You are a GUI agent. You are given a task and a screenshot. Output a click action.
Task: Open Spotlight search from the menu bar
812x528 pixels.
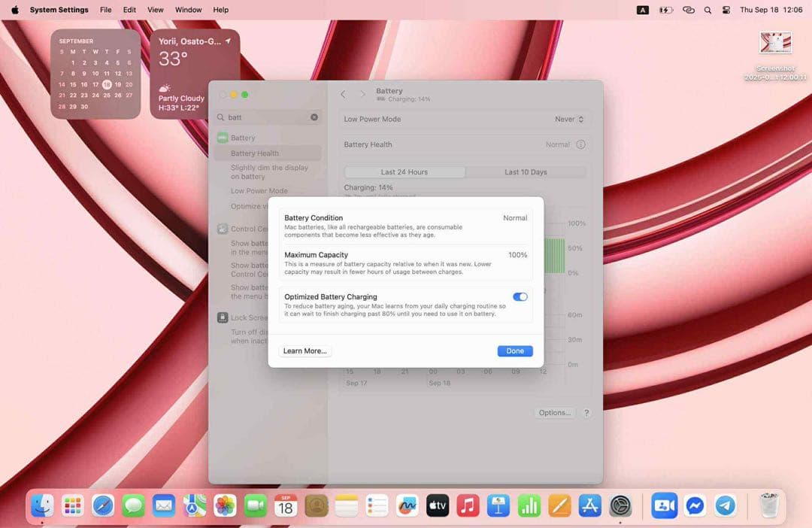(x=707, y=10)
